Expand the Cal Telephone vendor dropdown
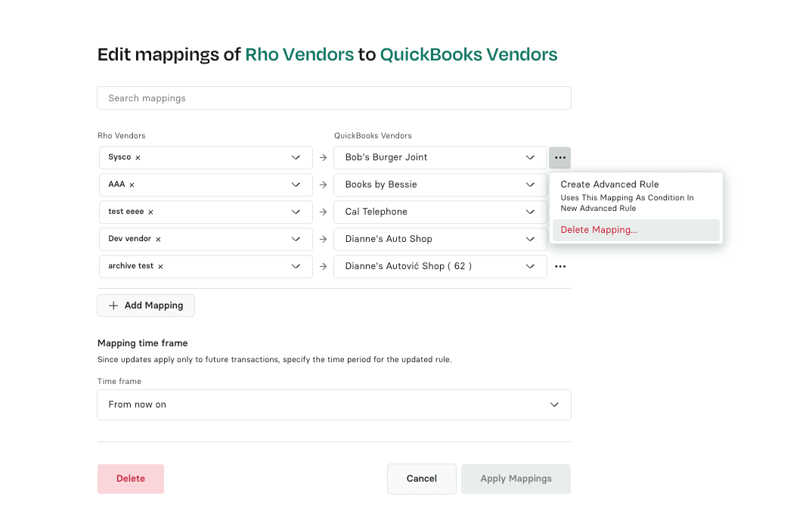The height and width of the screenshot is (527, 812). tap(530, 212)
